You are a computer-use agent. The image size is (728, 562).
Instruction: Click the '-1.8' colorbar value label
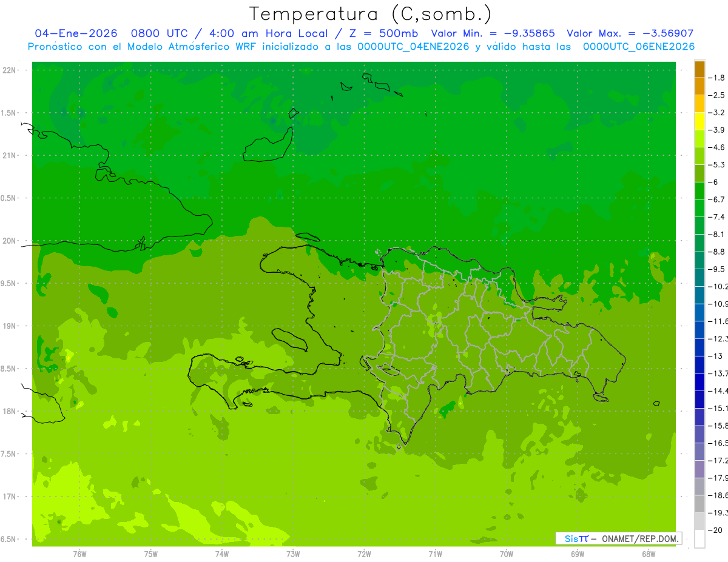coord(717,78)
